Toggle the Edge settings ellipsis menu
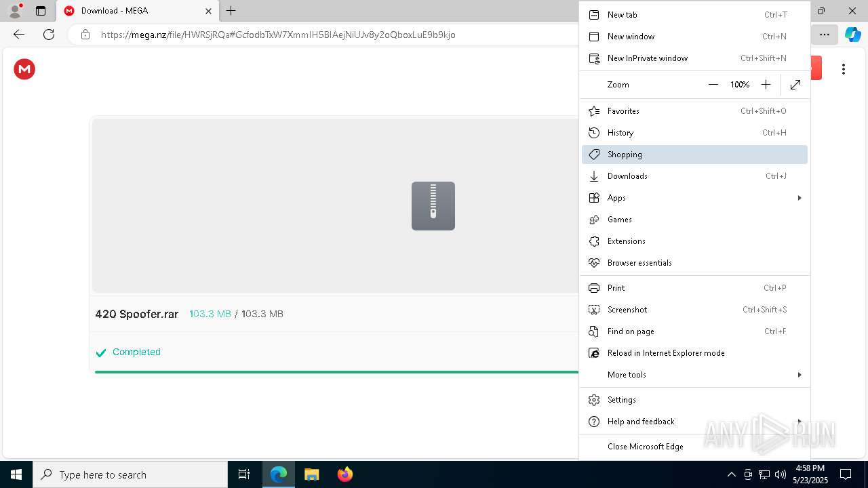 [x=824, y=35]
